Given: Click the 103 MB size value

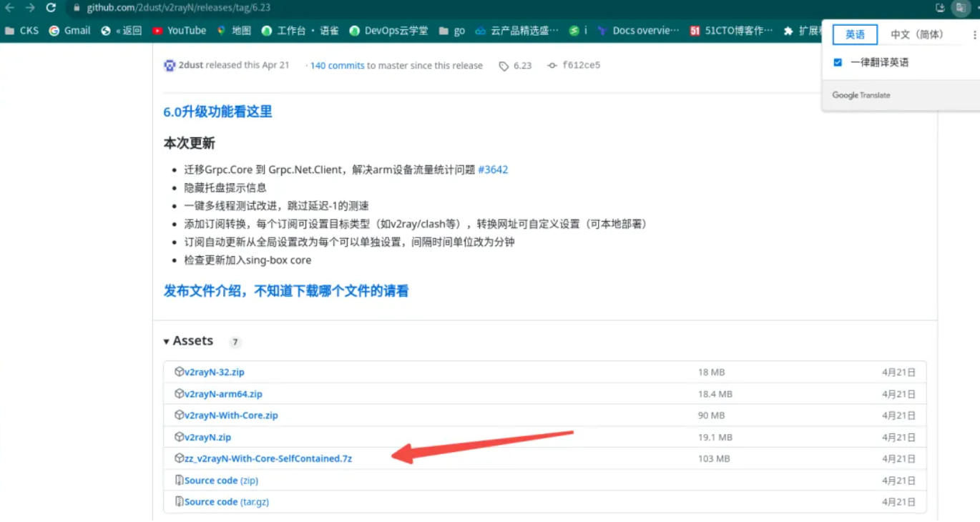Looking at the screenshot, I should 714,458.
